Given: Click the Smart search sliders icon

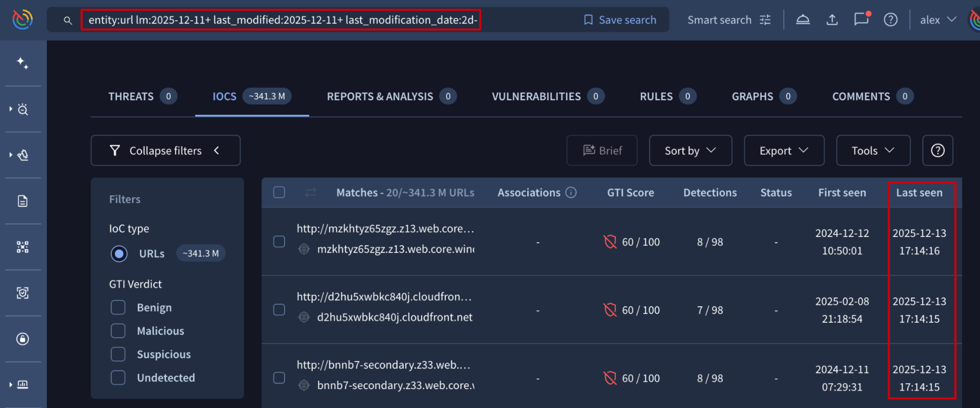Looking at the screenshot, I should coord(765,20).
